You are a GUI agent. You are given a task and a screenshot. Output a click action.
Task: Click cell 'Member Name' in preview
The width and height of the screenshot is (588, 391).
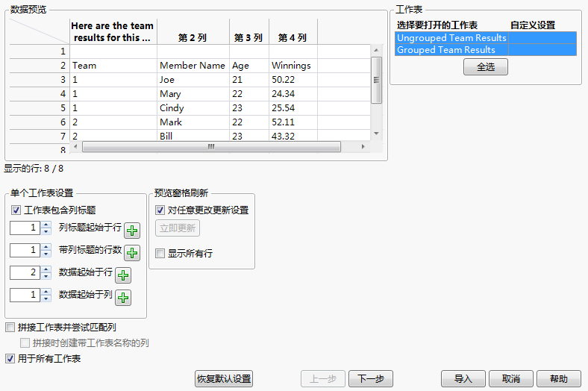coord(193,66)
